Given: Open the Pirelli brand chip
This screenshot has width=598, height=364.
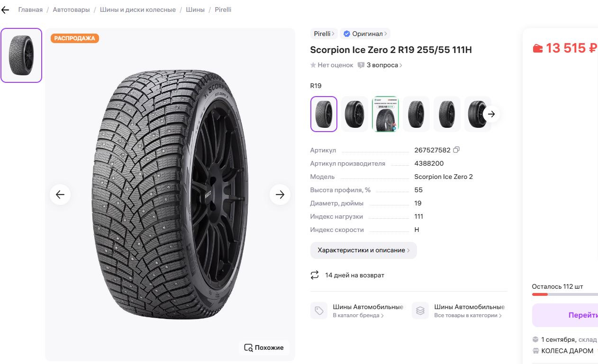Looking at the screenshot, I should point(324,34).
